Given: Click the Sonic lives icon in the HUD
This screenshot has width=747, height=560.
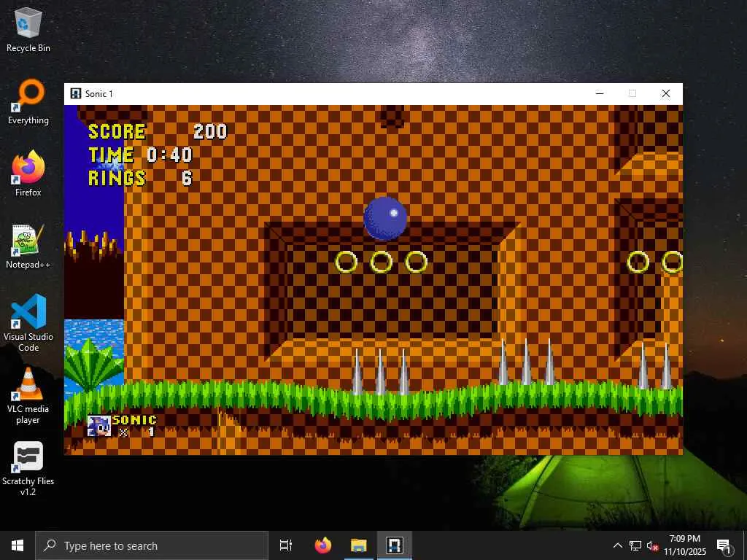Looking at the screenshot, I should coord(99,426).
